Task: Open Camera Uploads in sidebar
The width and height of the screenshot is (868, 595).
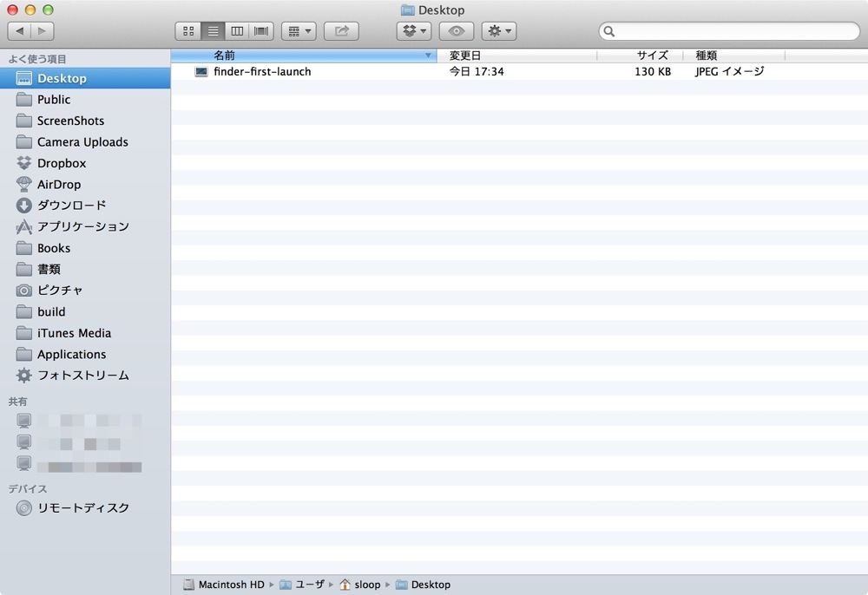Action: point(85,142)
